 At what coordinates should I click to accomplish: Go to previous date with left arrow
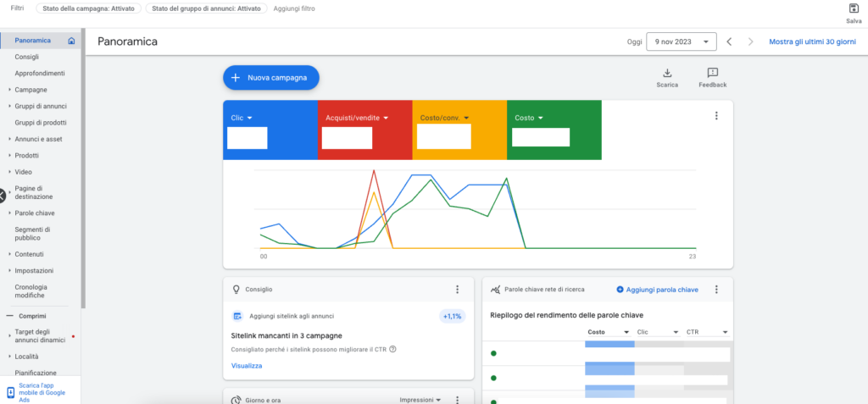729,42
